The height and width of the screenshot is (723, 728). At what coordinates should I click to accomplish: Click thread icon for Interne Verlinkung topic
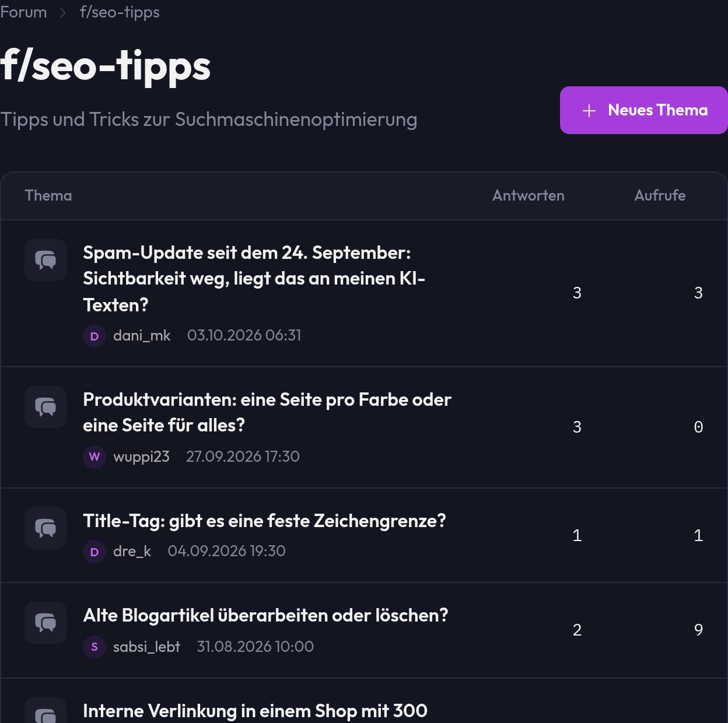coord(45,711)
